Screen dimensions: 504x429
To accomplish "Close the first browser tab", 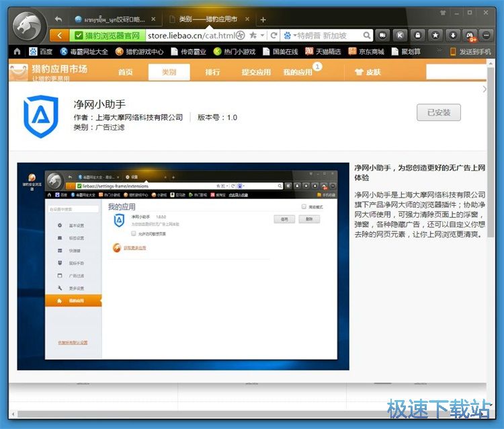I will [x=154, y=19].
